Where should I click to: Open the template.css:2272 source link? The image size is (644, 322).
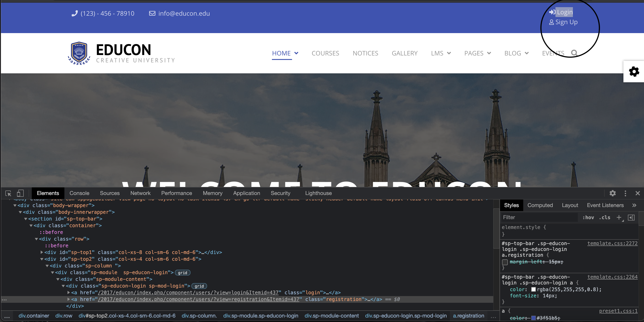[612, 243]
